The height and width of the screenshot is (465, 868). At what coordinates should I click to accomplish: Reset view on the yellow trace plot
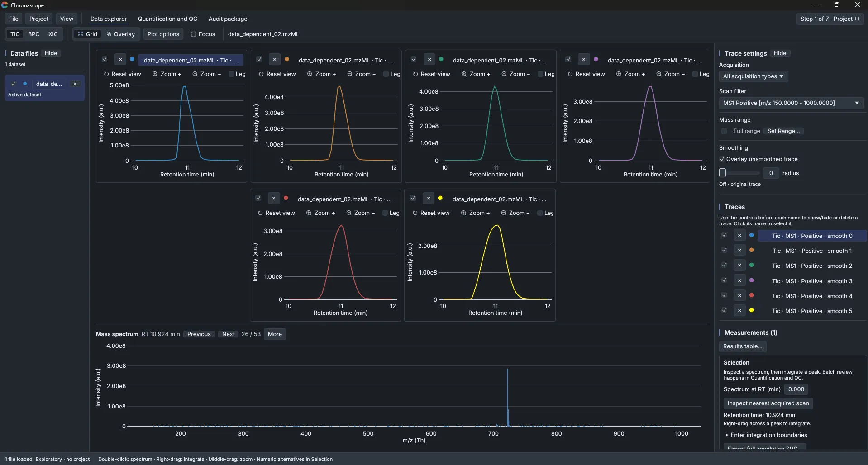point(431,213)
